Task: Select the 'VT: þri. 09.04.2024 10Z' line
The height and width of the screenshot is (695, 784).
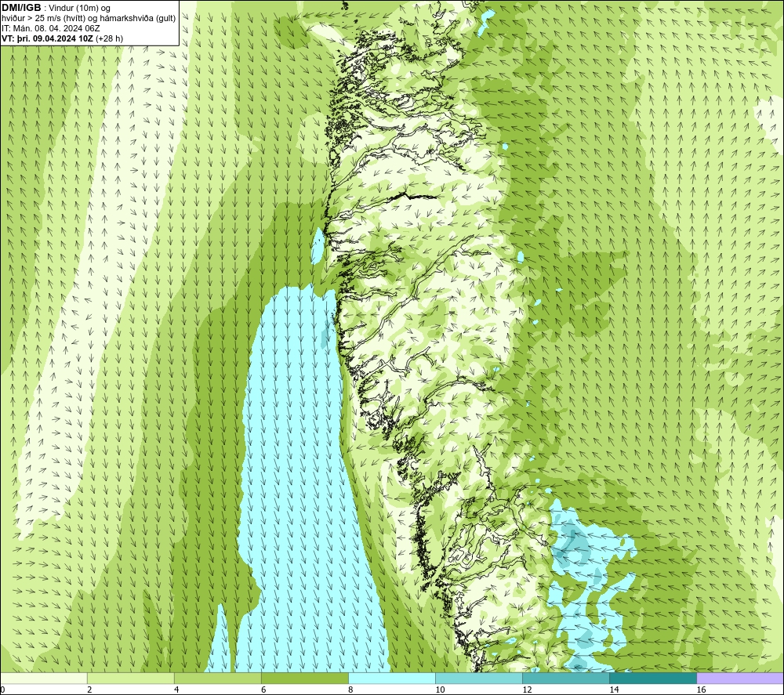Action: pyautogui.click(x=48, y=38)
